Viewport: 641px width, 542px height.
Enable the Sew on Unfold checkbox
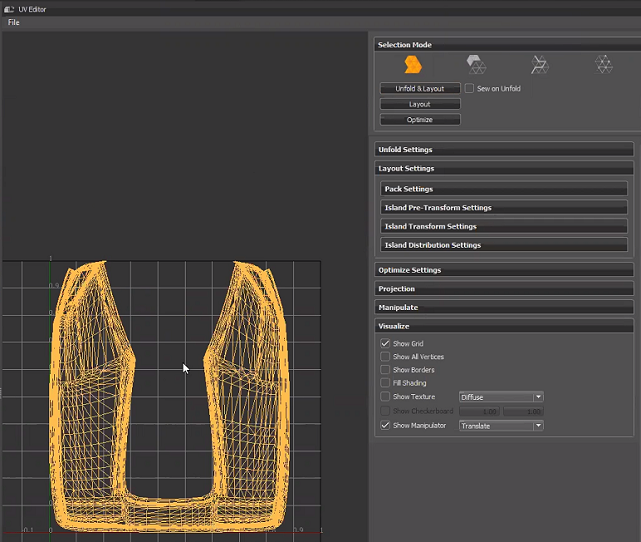click(470, 89)
